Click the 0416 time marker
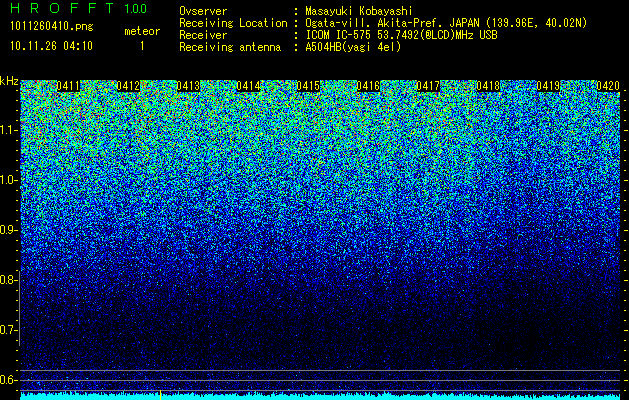 tap(368, 86)
